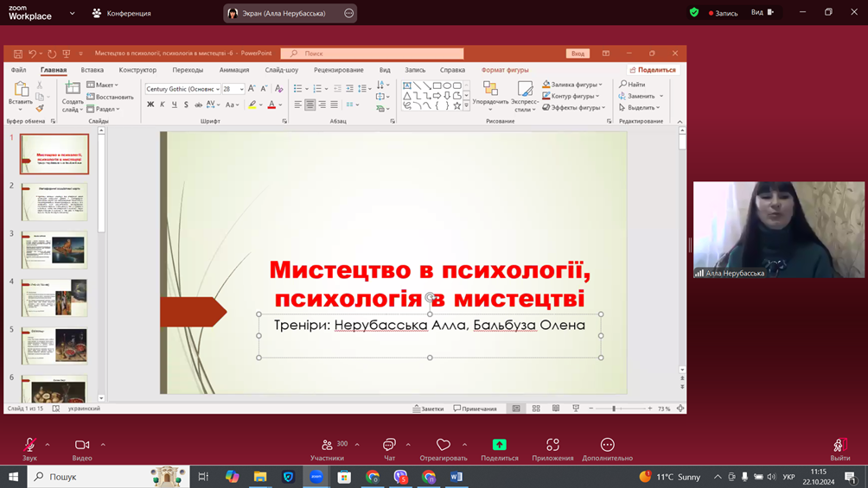Click Дополнительно more options icon
The width and height of the screenshot is (868, 488).
[607, 445]
